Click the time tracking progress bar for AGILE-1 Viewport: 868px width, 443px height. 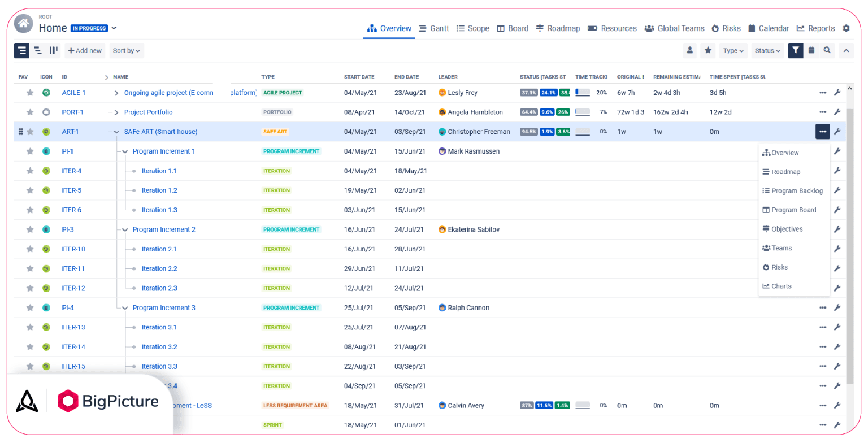(x=583, y=92)
